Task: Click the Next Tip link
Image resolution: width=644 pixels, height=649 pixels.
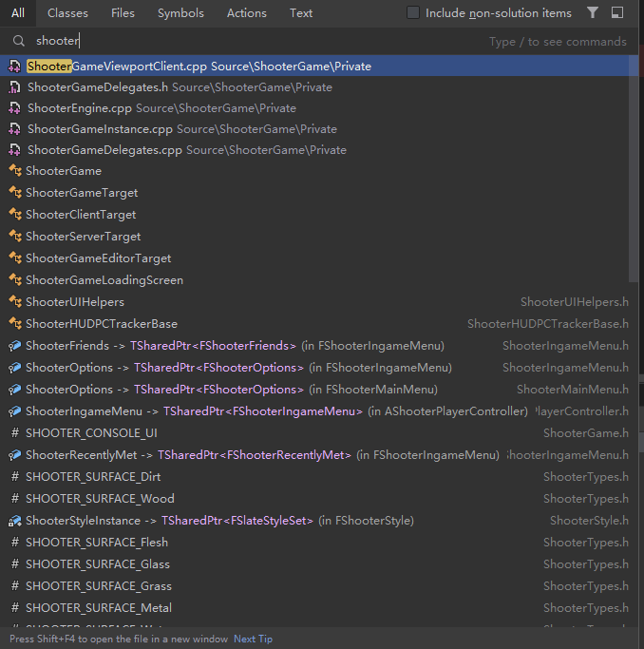Action: (x=253, y=639)
